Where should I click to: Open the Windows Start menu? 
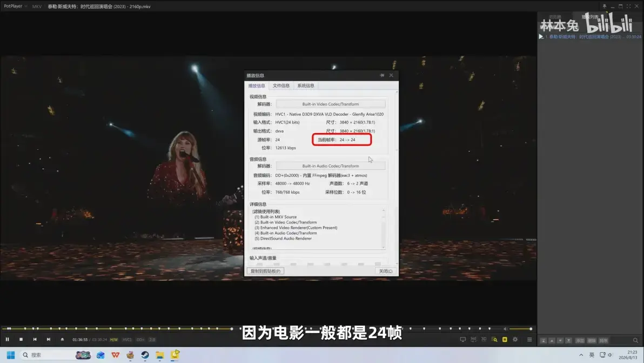11,355
